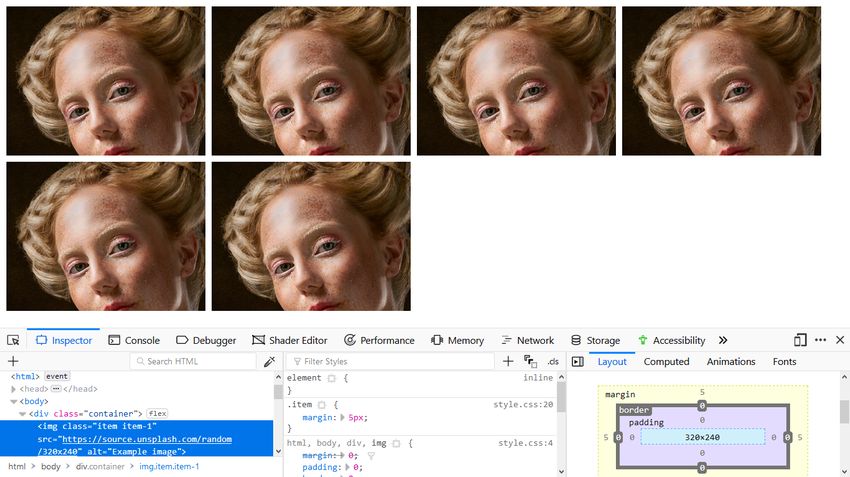Screen dimensions: 850x477
Task: Show more tools with double chevron
Action: (723, 340)
